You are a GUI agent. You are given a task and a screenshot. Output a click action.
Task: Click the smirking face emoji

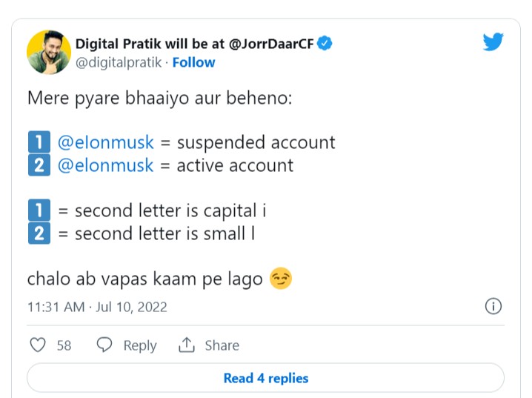pyautogui.click(x=281, y=278)
